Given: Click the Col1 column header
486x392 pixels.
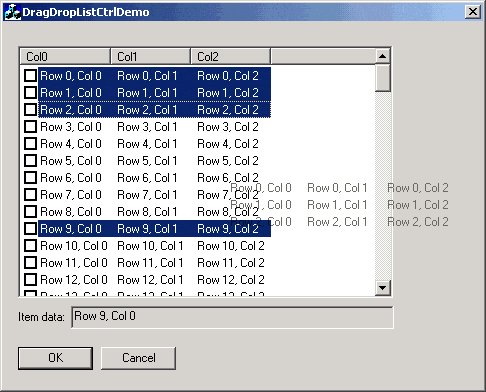Looking at the screenshot, I should pyautogui.click(x=150, y=56).
